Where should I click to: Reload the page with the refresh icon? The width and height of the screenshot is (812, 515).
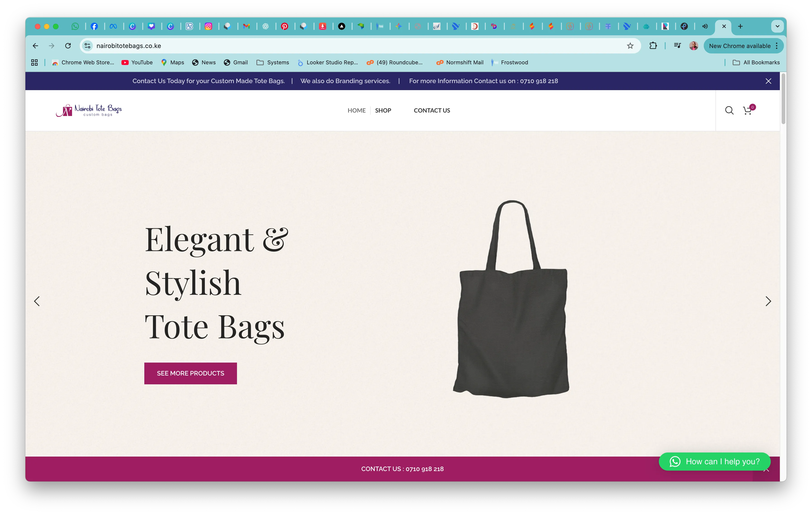[68, 46]
